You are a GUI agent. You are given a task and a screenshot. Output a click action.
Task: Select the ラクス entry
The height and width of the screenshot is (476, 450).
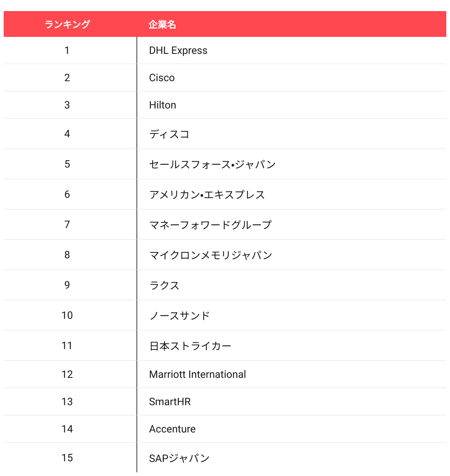(x=164, y=285)
